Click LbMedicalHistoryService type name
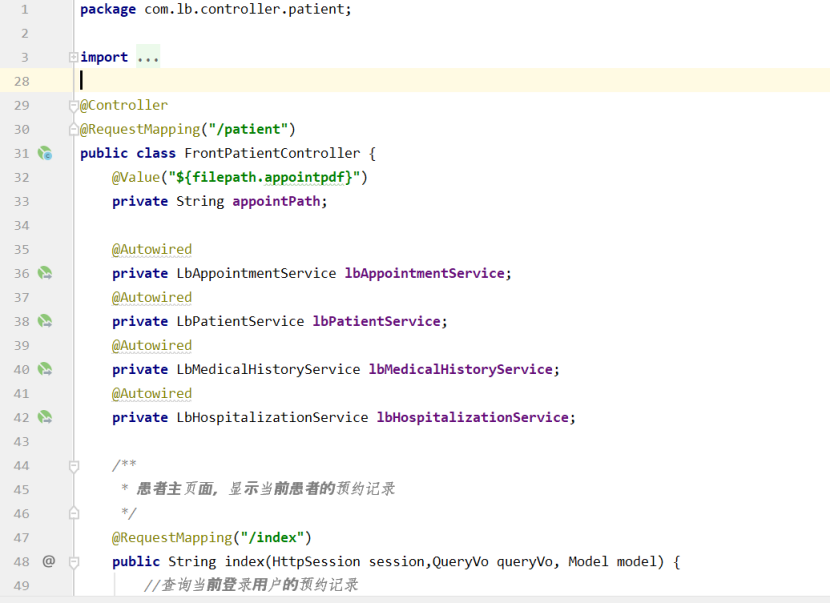 (268, 369)
